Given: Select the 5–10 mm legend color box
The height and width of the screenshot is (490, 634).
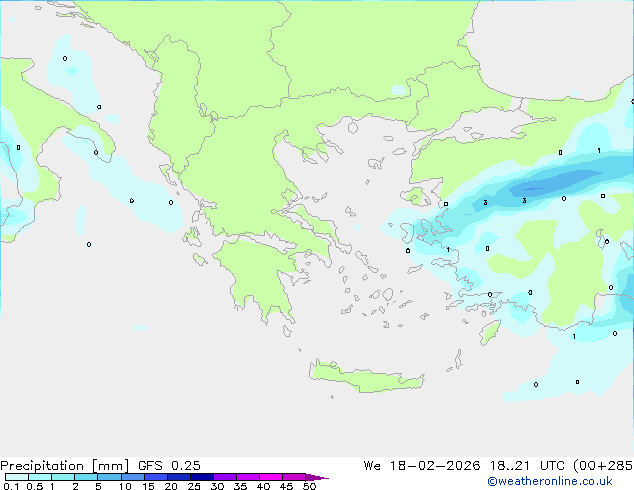Looking at the screenshot, I should pyautogui.click(x=109, y=477).
